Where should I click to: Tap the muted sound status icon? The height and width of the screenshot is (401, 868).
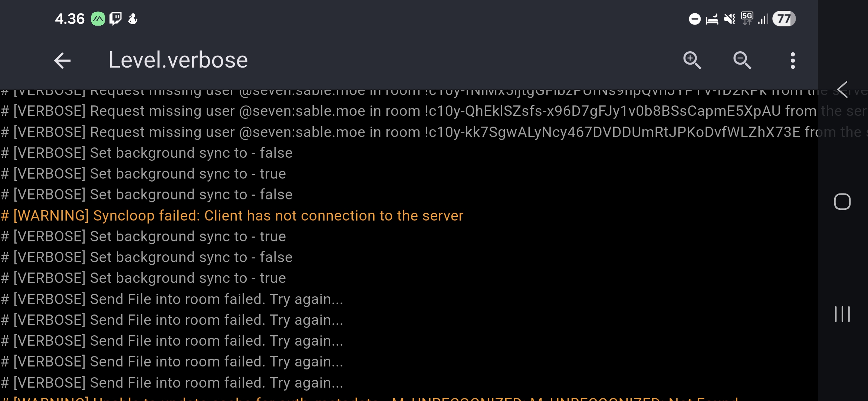(x=729, y=19)
